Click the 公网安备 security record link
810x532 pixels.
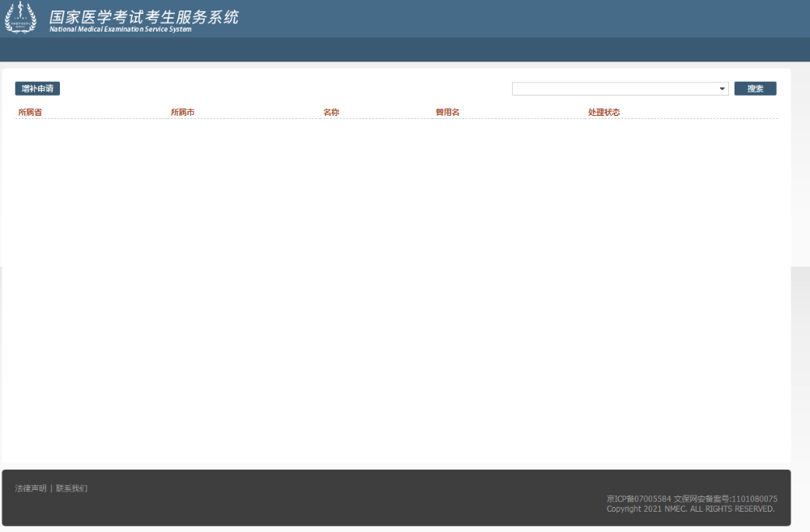pyautogui.click(x=725, y=498)
